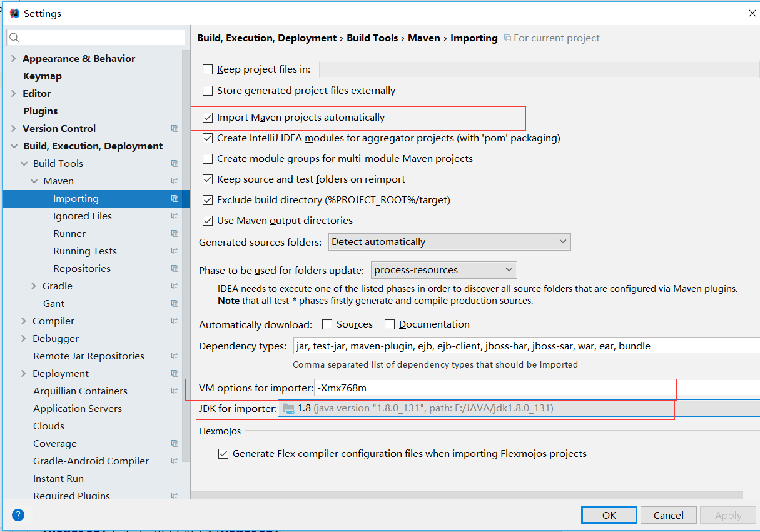Expand the Editor section arrow
760x532 pixels.
14,93
